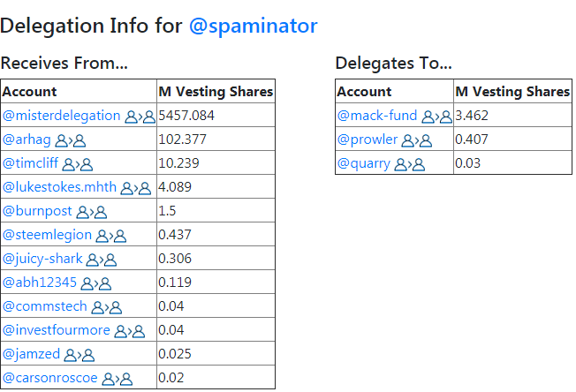576x392 pixels.
Task: Click delegation icon next to @steemlegion
Action: (111, 236)
